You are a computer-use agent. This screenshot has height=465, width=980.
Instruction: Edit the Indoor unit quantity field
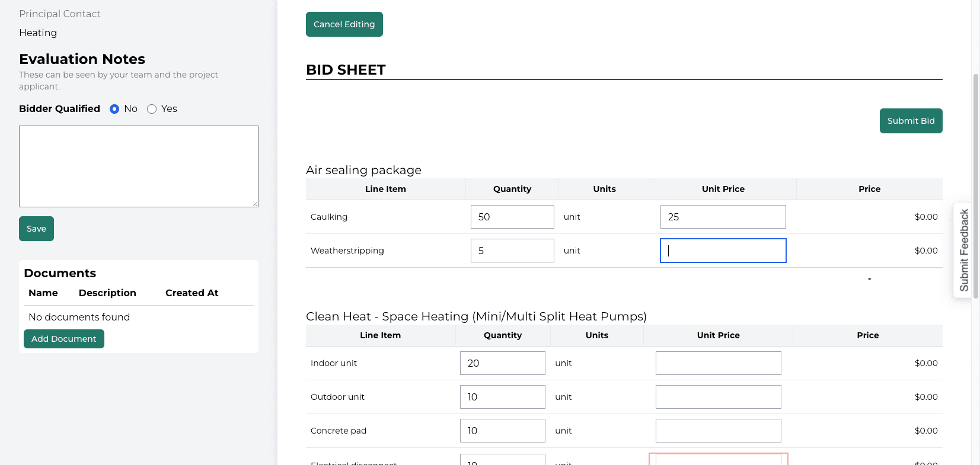point(502,363)
